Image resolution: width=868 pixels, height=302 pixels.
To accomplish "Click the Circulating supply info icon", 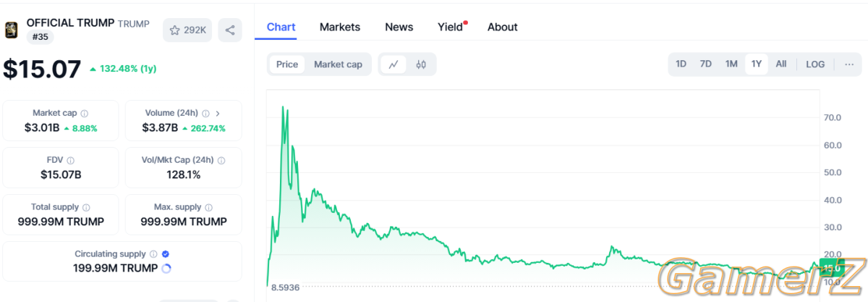I will point(153,254).
